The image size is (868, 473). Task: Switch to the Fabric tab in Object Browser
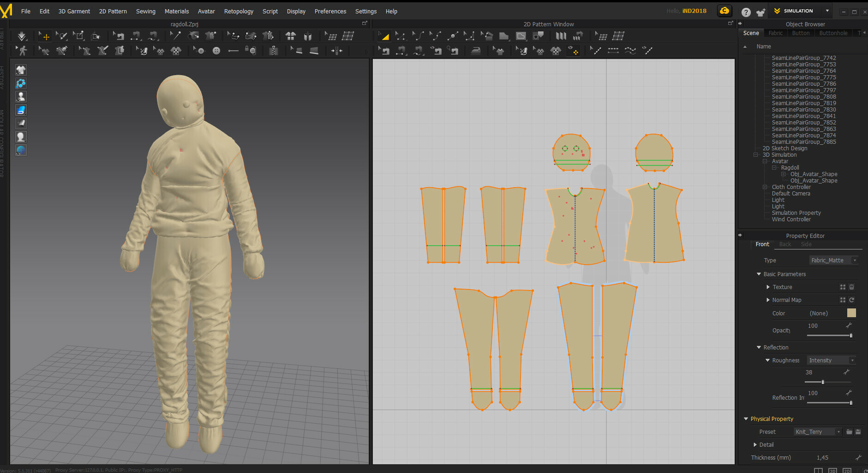(x=775, y=33)
